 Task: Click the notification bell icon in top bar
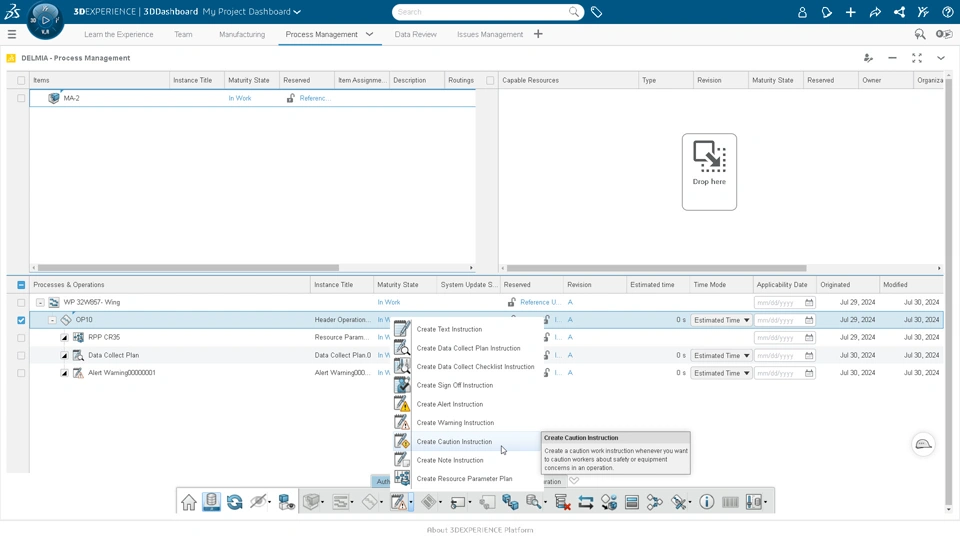tap(827, 12)
